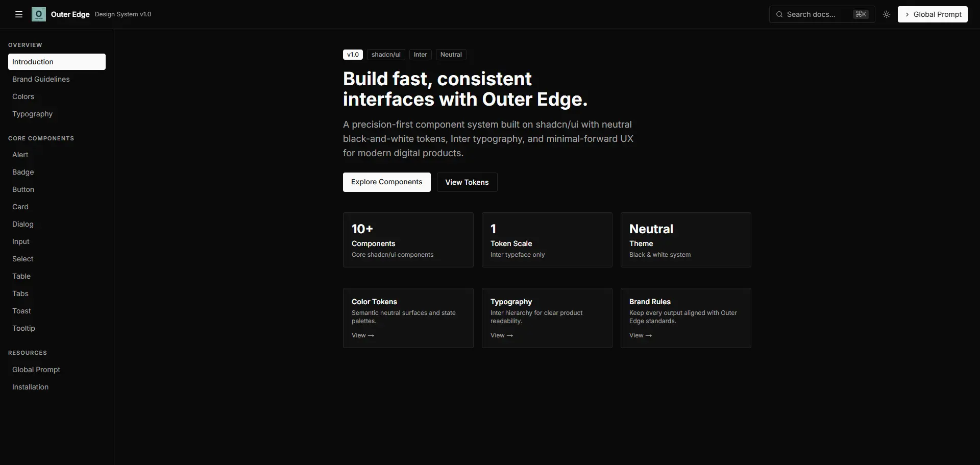Go to Tabs component page
This screenshot has height=465, width=980.
point(57,293)
